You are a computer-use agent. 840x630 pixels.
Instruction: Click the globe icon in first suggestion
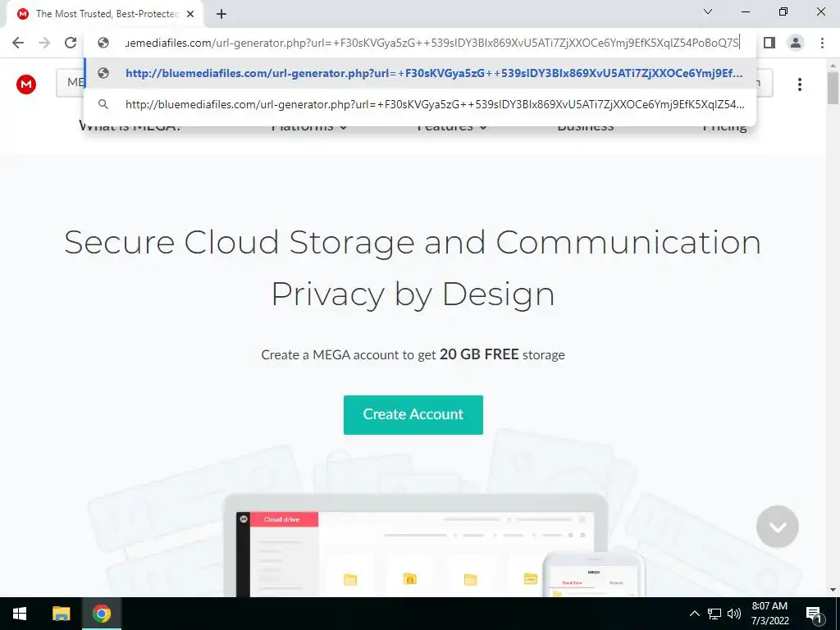[x=103, y=73]
